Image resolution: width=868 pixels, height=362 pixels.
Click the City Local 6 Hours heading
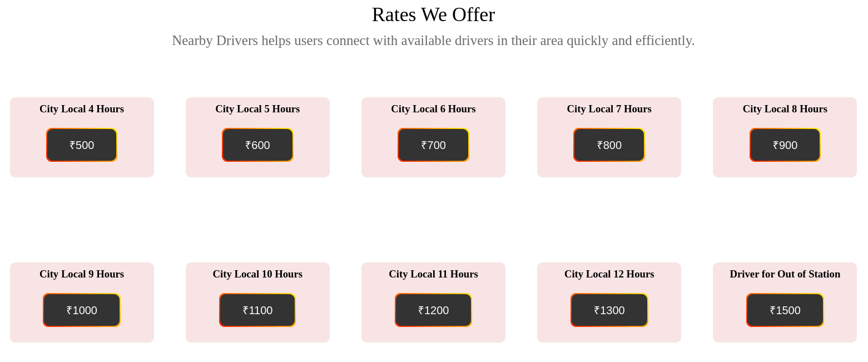tap(433, 109)
